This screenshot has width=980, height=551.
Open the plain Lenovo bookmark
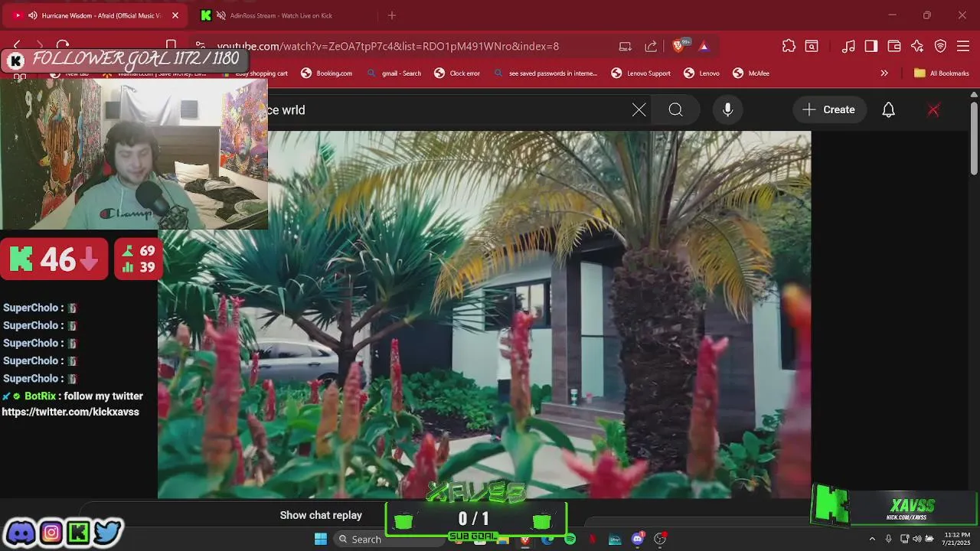701,73
